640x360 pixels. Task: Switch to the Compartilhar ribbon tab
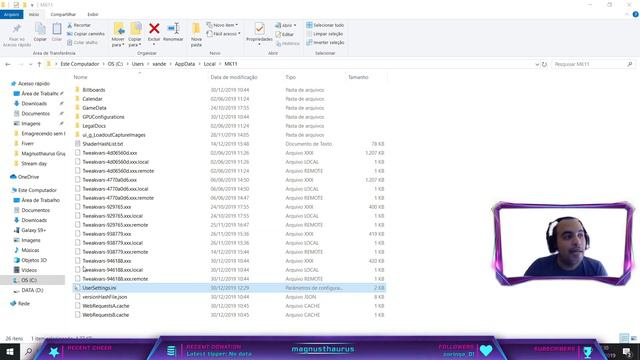coord(63,14)
